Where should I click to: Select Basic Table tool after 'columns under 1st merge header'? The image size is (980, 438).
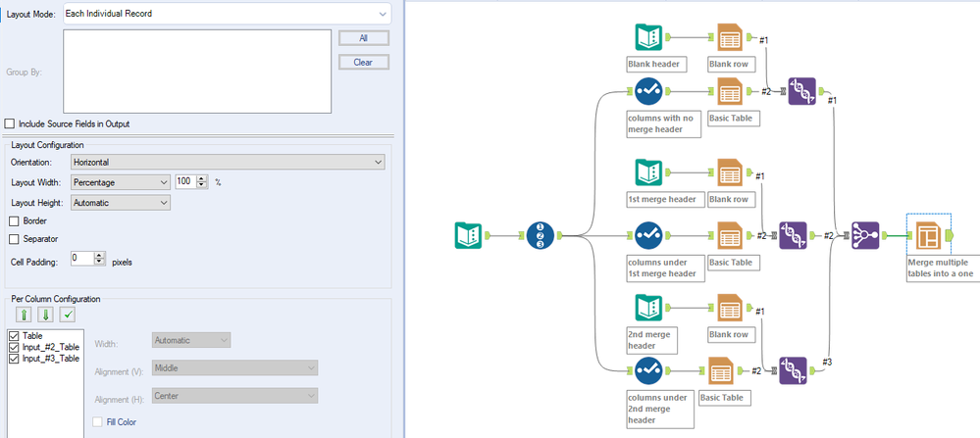(730, 235)
